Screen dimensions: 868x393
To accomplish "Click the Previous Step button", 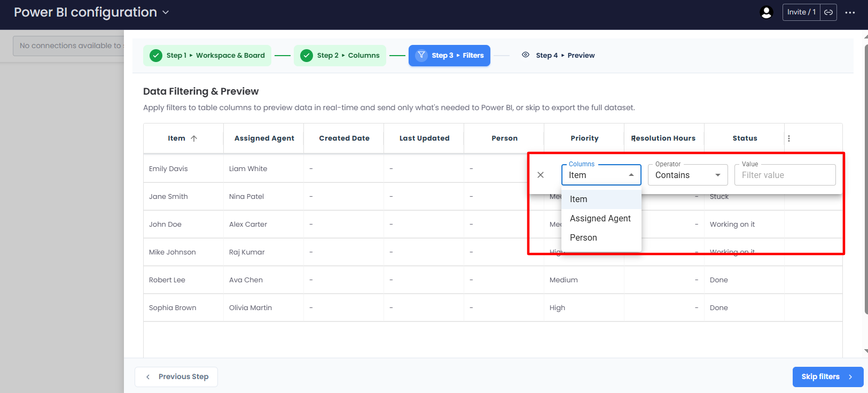I will pos(176,377).
